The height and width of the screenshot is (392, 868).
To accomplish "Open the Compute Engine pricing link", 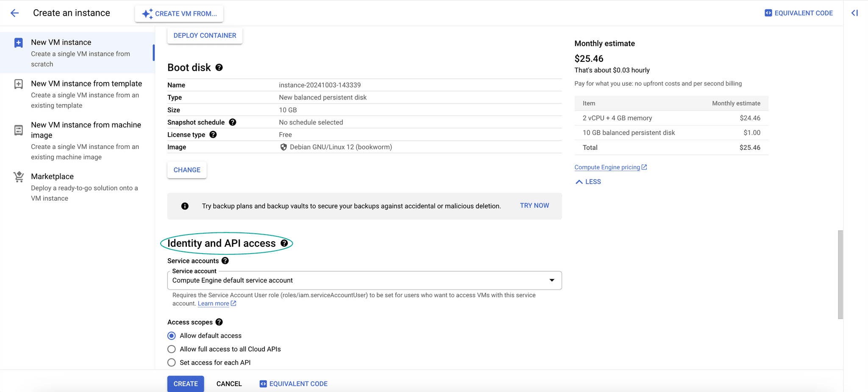I will 607,167.
